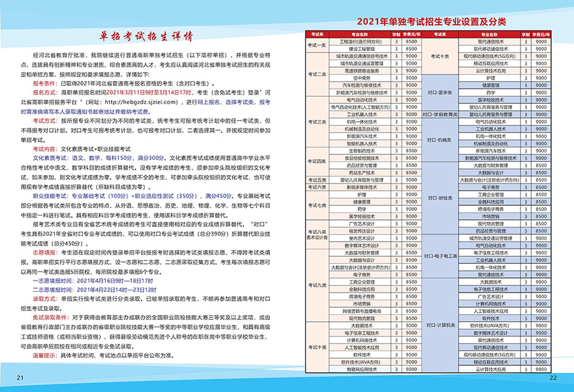Click page number 22

(x=553, y=378)
